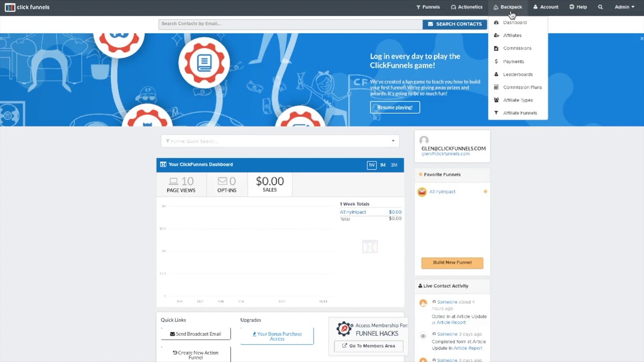Click the Resume playing! button
Screen dimensions: 644x362
(395, 107)
